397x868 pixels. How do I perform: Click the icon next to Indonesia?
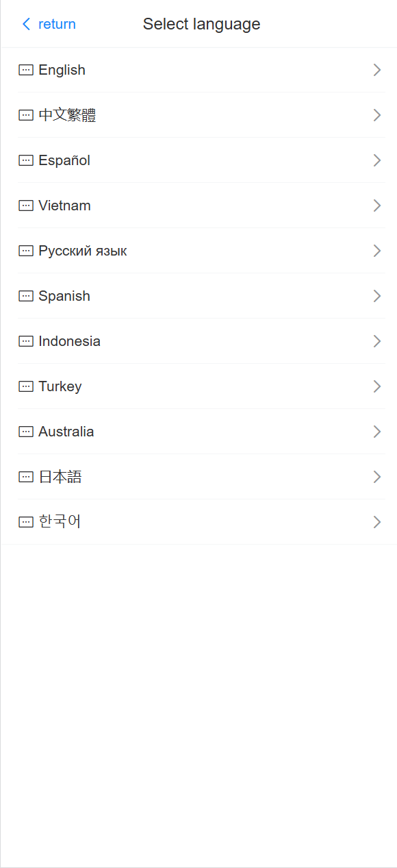tap(26, 341)
